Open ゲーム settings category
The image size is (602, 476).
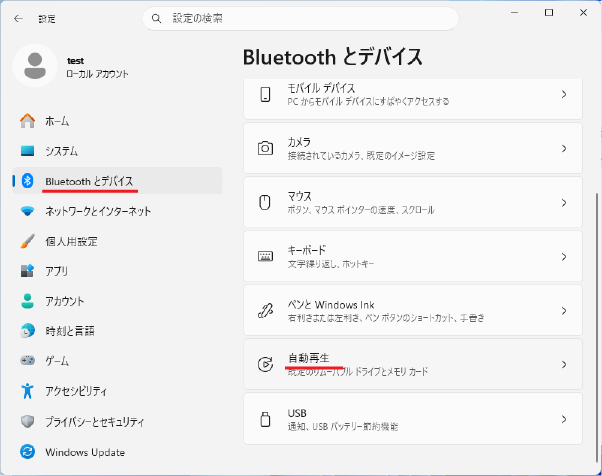117,360
